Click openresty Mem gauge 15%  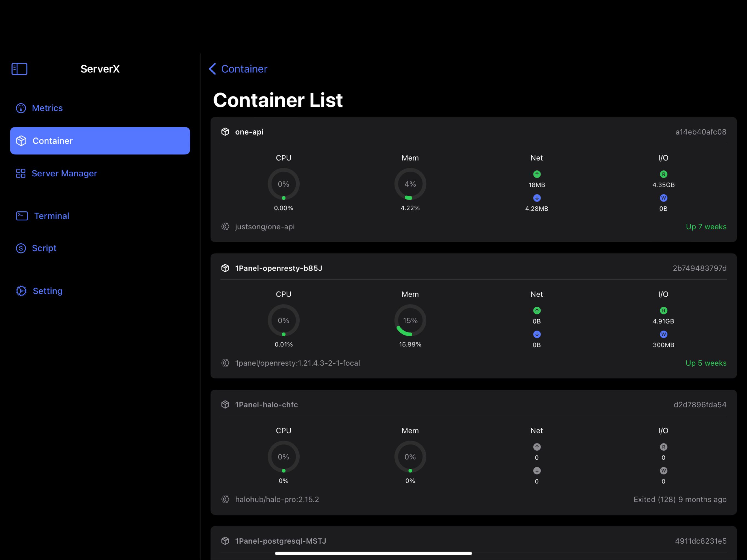click(410, 320)
